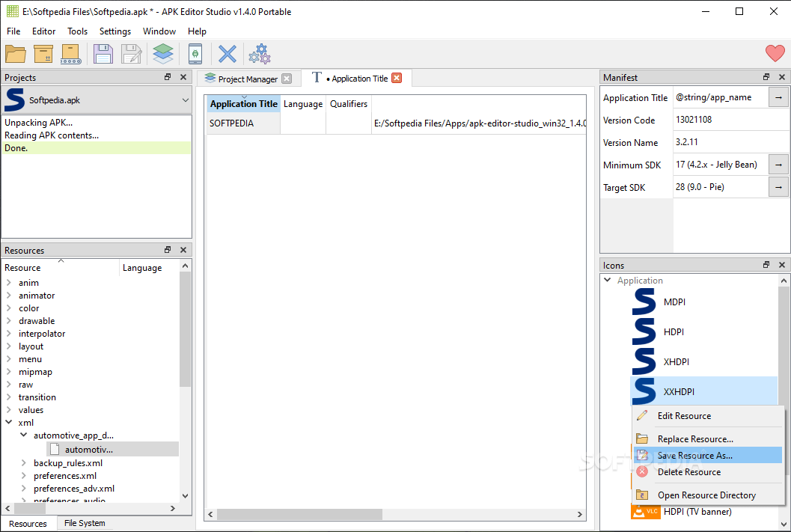Choose Replace Resource... from context menu
Image resolution: width=791 pixels, height=532 pixels.
coord(708,438)
